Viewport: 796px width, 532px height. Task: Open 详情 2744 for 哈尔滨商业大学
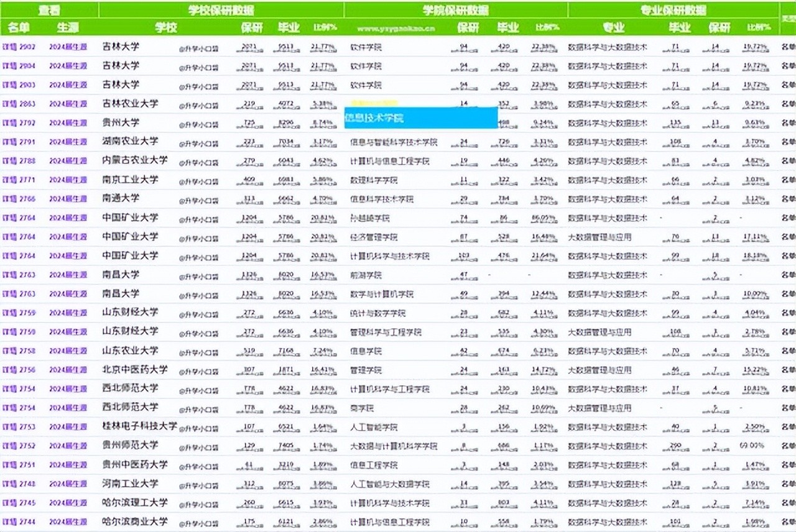click(19, 521)
